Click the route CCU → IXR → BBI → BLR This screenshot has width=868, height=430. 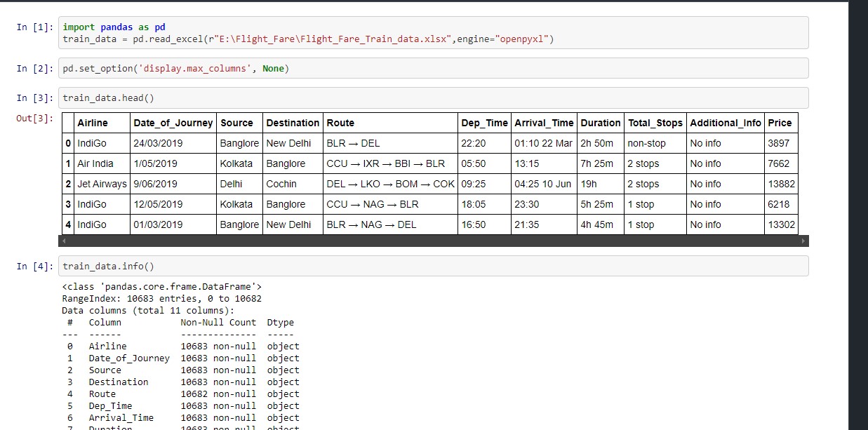click(x=391, y=163)
